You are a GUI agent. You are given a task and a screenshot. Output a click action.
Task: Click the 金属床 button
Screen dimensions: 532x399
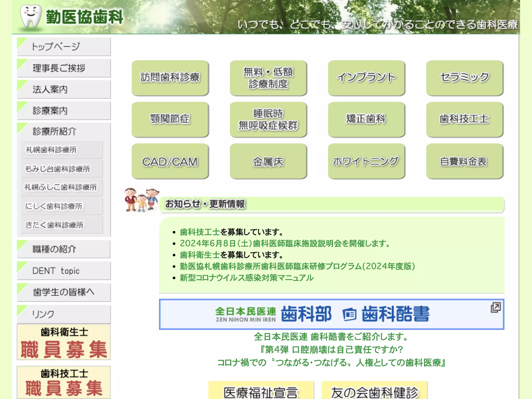click(x=268, y=161)
